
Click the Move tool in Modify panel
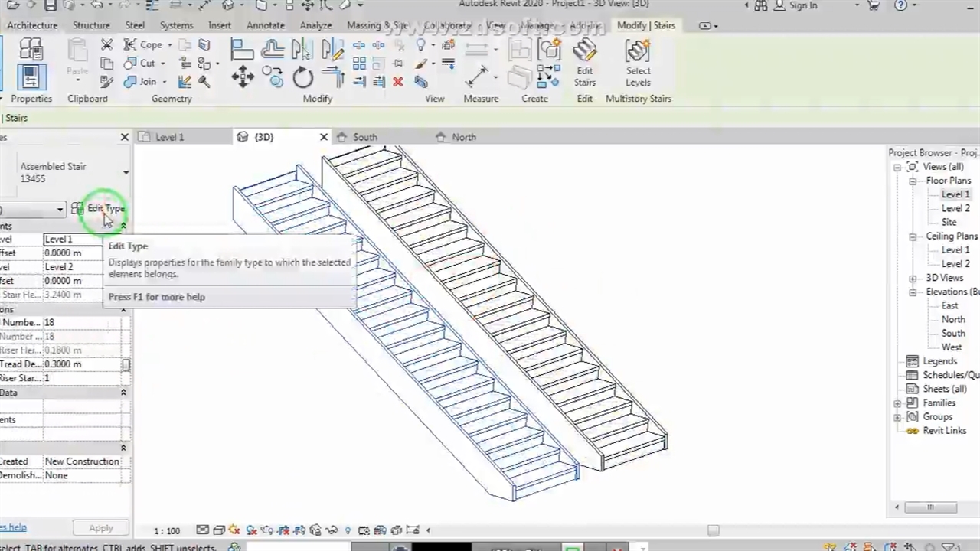243,77
